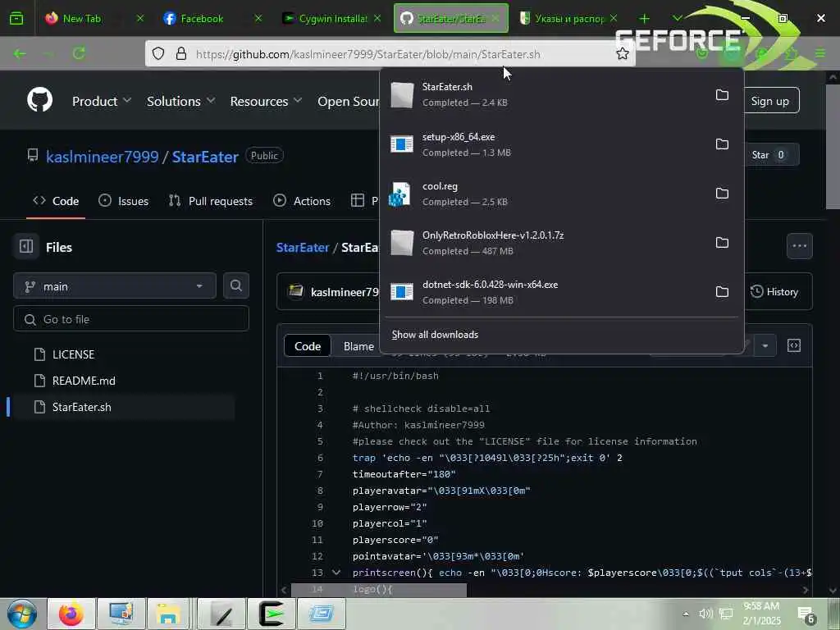
Task: Reload the current page
Action: pos(79,53)
